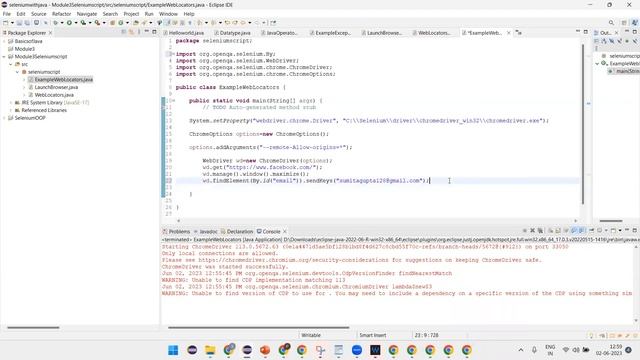Screen dimensions: 640x360
Task: Click the Save All toolbar icon
Action: point(27,23)
